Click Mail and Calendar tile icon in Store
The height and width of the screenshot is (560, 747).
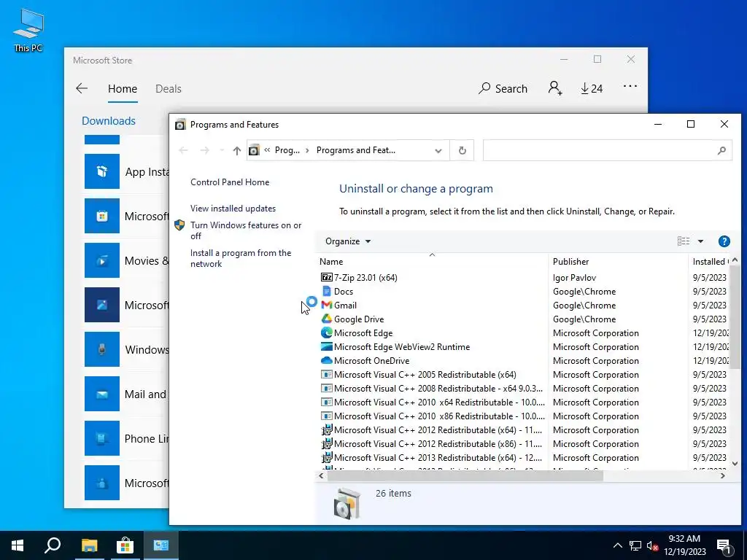pyautogui.click(x=102, y=394)
